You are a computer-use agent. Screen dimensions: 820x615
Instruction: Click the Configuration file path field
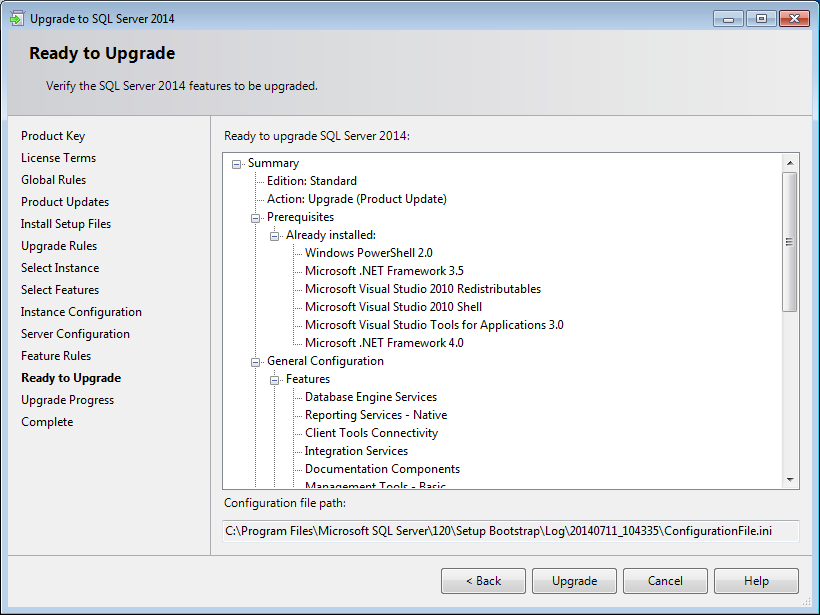511,531
